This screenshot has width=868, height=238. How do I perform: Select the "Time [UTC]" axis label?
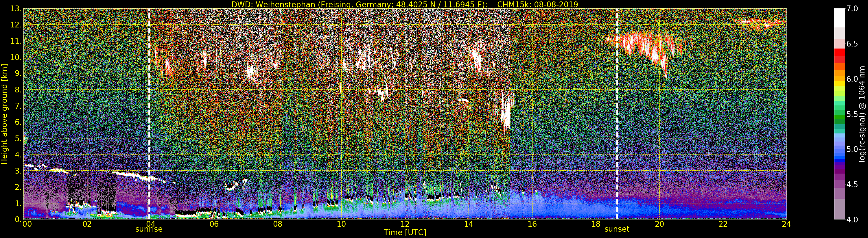[x=405, y=233]
